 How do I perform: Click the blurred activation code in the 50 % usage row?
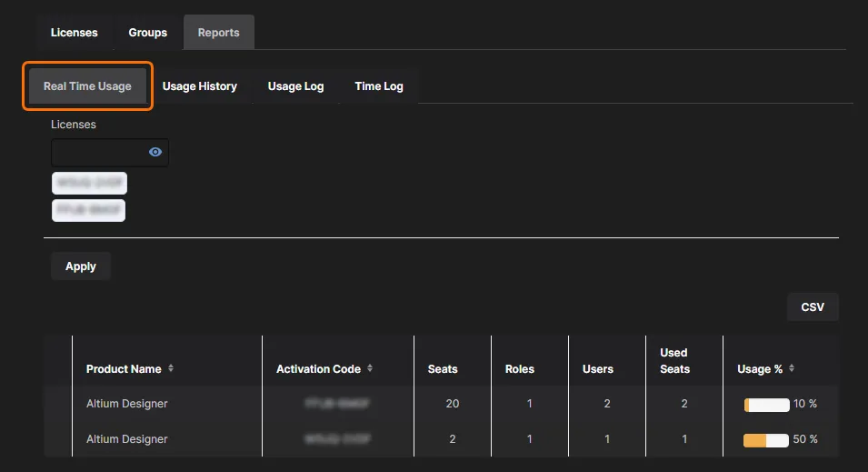[x=338, y=439]
